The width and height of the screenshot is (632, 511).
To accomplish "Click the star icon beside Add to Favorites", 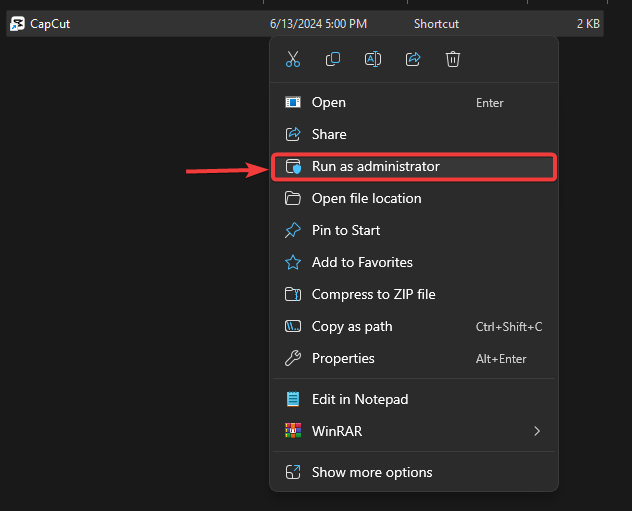I will [x=293, y=262].
